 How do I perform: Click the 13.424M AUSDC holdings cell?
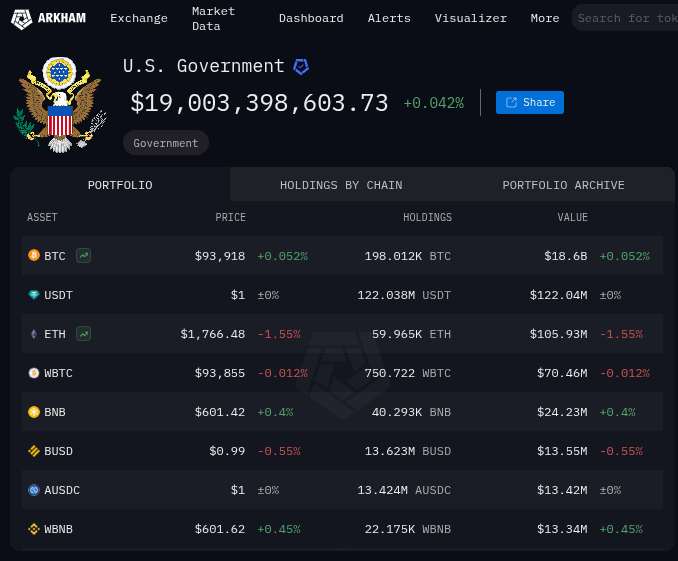404,490
